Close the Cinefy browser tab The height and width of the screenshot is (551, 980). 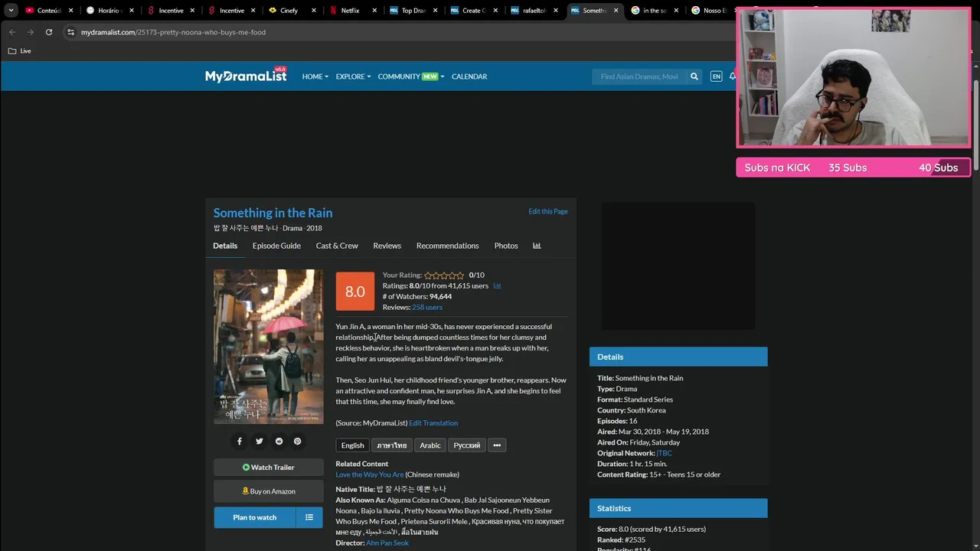(x=314, y=11)
